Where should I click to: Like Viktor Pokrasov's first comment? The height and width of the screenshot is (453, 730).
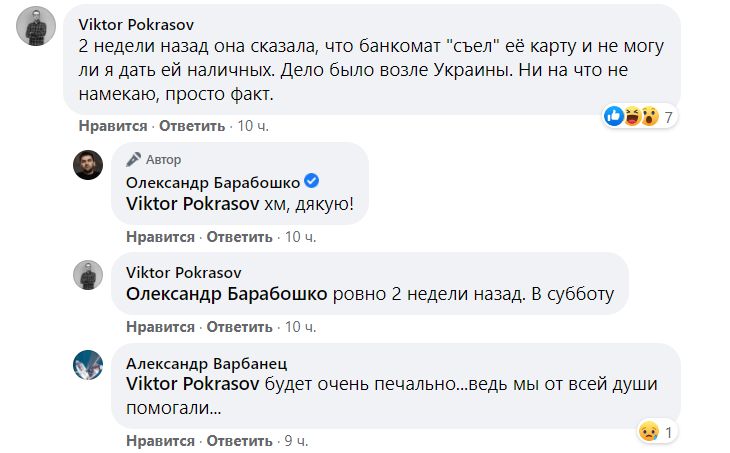click(x=112, y=127)
